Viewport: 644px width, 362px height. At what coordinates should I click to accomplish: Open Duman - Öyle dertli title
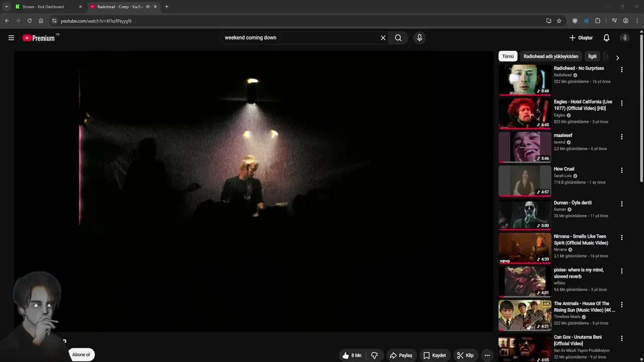573,203
